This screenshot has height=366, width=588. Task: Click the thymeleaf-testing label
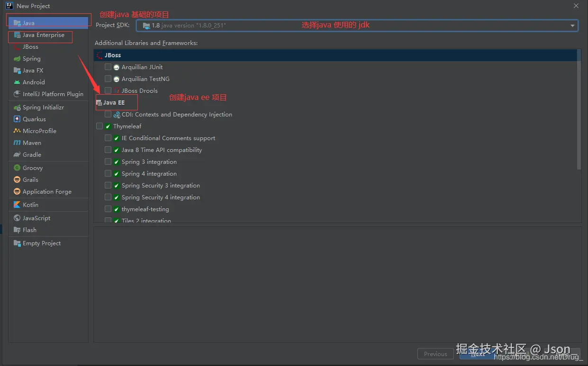(145, 209)
